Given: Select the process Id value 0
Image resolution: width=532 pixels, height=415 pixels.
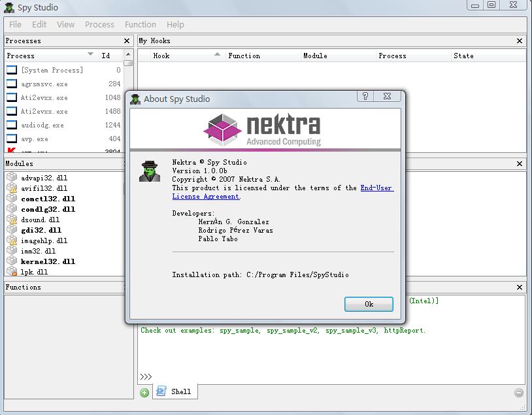Looking at the screenshot, I should click(x=118, y=70).
